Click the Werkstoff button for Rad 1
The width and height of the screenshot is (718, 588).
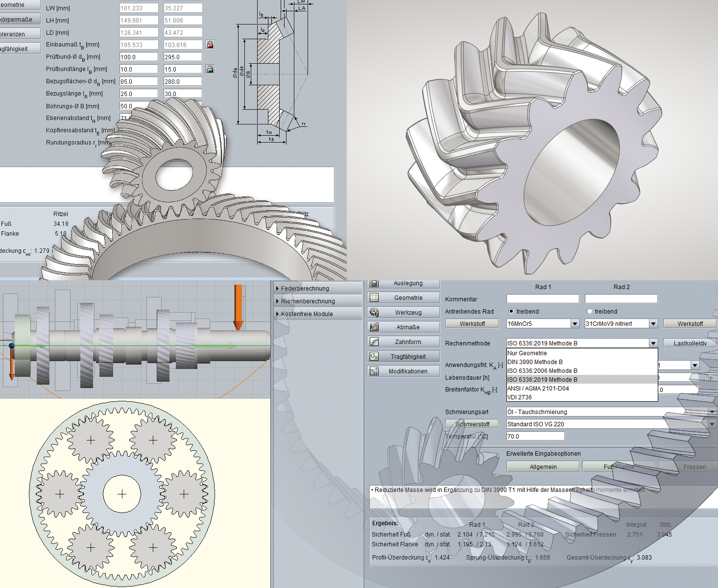[x=472, y=324]
